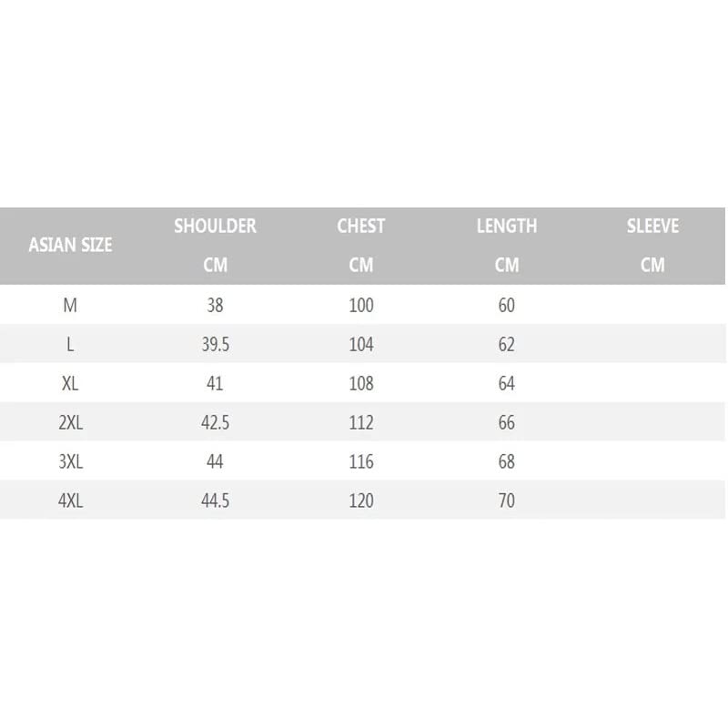Click the shoulder value 42.5
The image size is (728, 728).
[215, 423]
